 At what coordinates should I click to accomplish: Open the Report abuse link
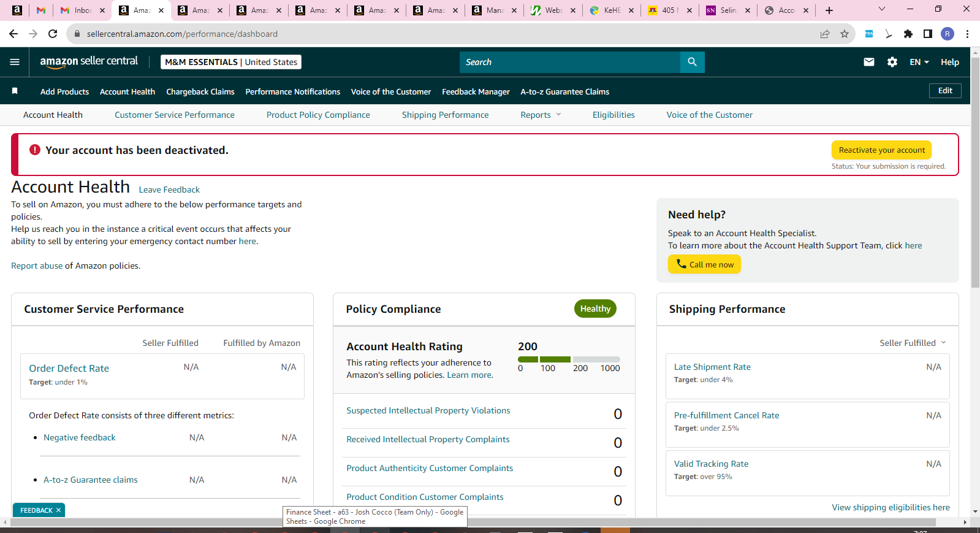tap(37, 266)
